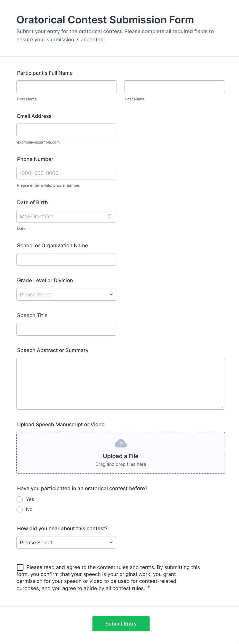Select the Email Address text box
This screenshot has height=644, width=239.
66,130
